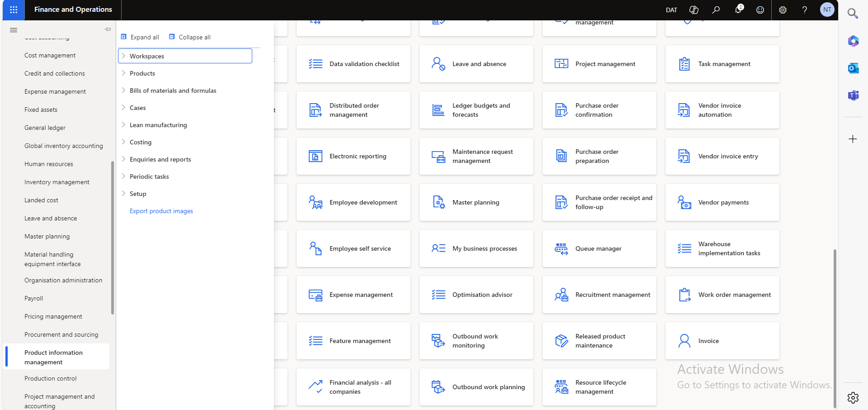Click Collapse all in module menu
Image resolution: width=868 pixels, height=410 pixels.
[190, 37]
